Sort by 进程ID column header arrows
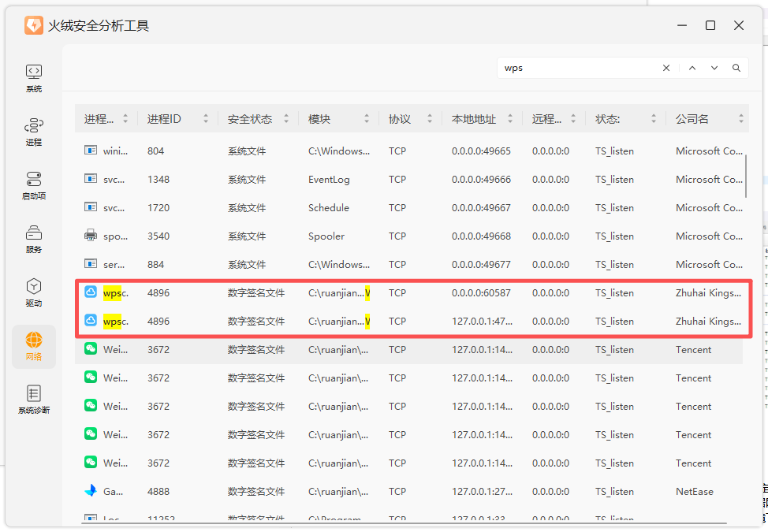 [x=206, y=118]
